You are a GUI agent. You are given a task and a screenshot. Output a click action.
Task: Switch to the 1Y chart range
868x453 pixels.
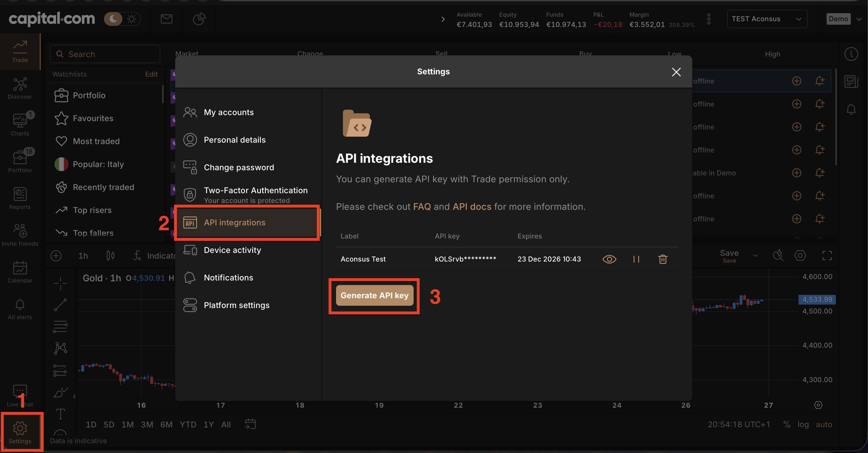point(208,424)
